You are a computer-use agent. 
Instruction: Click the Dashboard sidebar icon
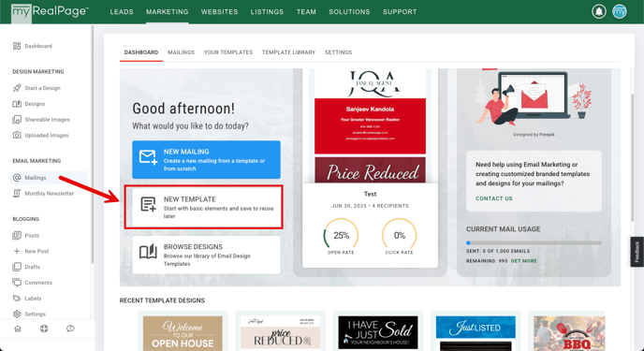pyautogui.click(x=17, y=46)
